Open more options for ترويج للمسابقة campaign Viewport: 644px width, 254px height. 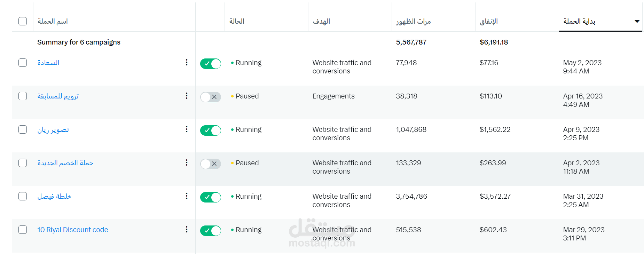(x=187, y=96)
